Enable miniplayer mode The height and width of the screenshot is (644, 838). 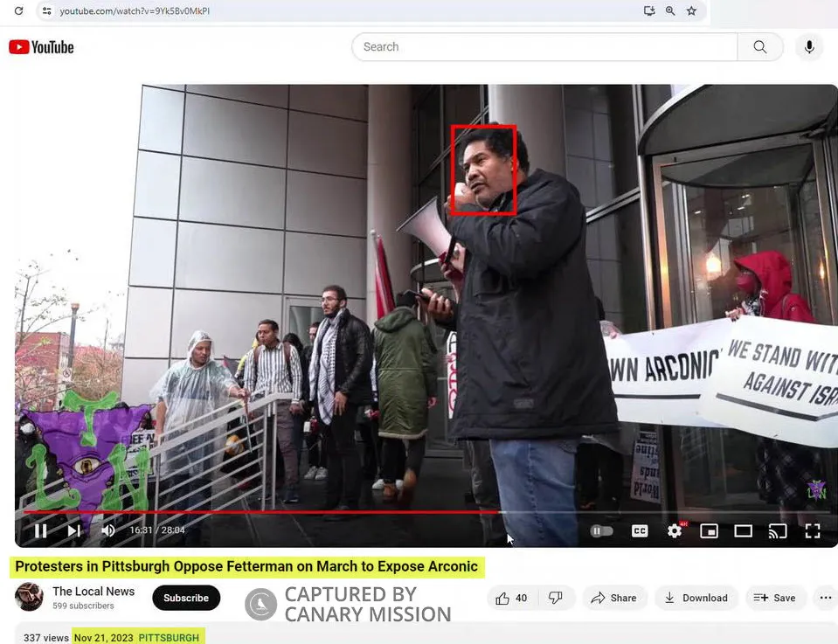(709, 530)
